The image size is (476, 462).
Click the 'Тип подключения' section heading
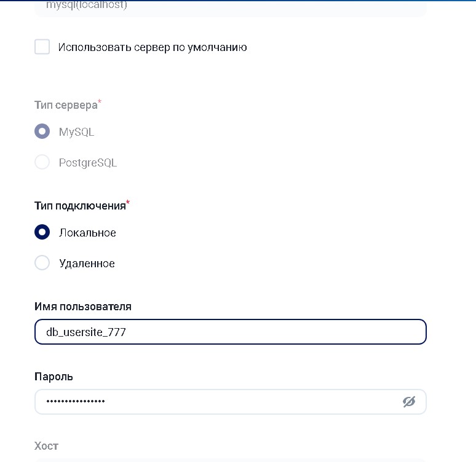80,206
